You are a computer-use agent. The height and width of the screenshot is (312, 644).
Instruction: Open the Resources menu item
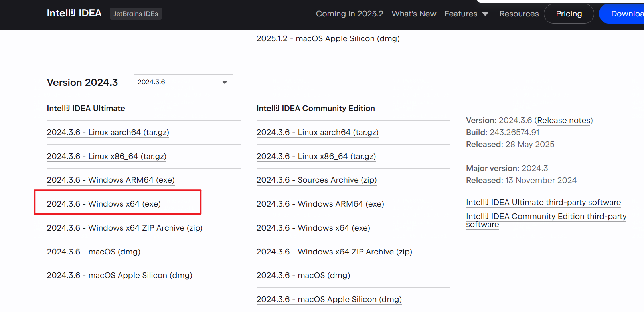(519, 14)
